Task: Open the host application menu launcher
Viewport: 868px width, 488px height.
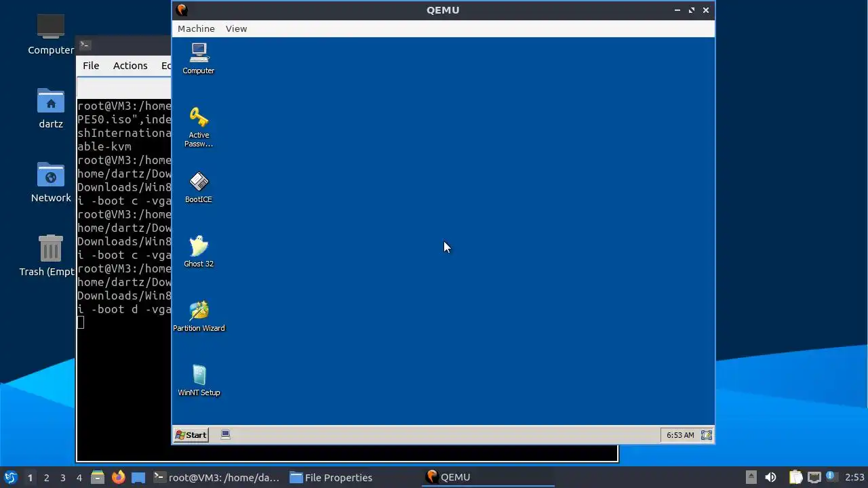Action: (x=10, y=477)
